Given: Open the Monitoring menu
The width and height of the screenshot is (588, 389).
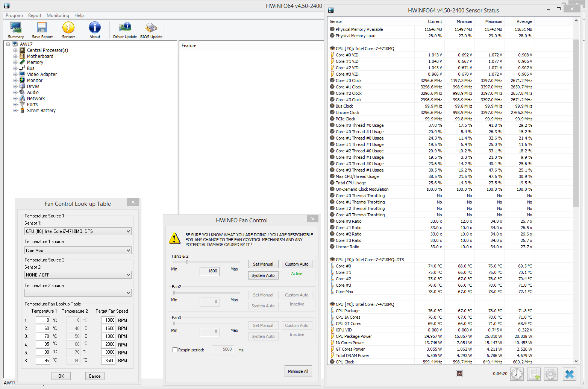Looking at the screenshot, I should click(58, 15).
